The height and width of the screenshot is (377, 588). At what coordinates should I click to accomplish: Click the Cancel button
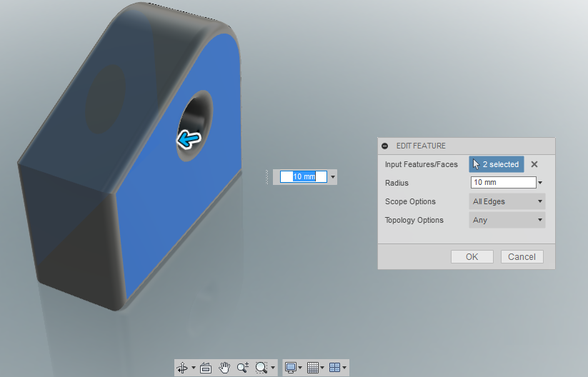pyautogui.click(x=522, y=257)
